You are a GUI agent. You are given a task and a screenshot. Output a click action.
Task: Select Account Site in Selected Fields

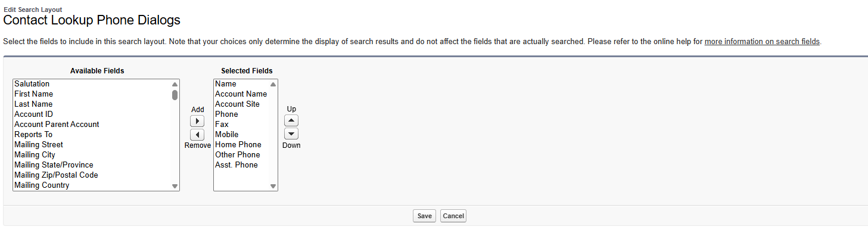point(237,104)
